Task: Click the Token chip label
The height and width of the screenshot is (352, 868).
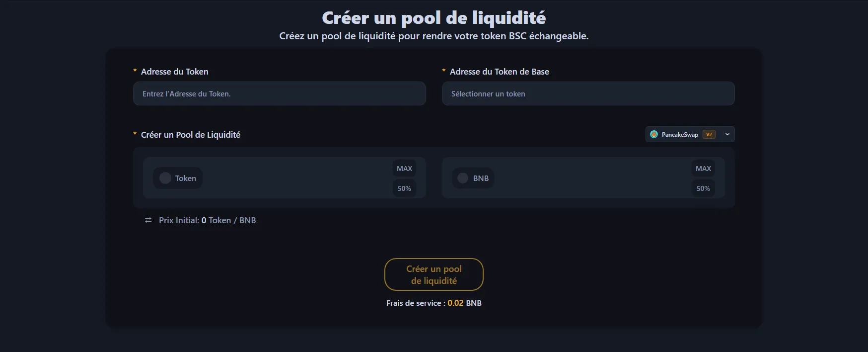Action: pyautogui.click(x=185, y=178)
